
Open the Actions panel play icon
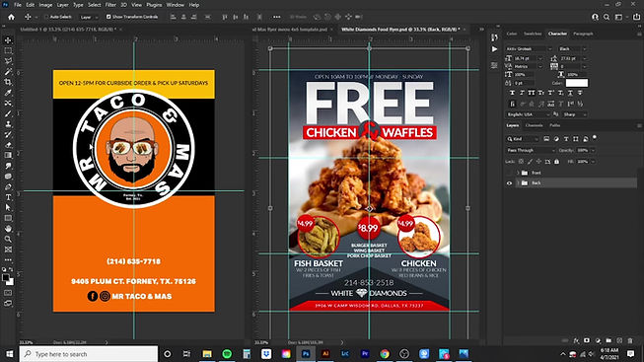(x=494, y=49)
